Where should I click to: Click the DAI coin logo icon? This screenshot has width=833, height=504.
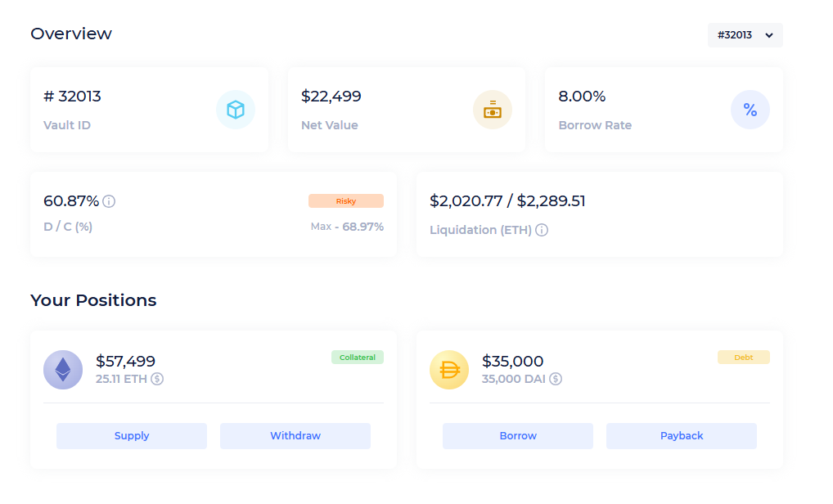(449, 370)
